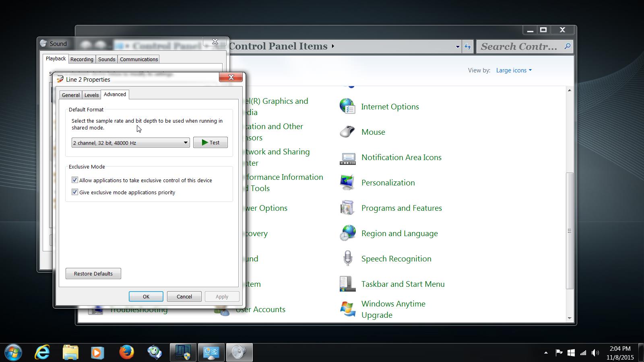Viewport: 644px width, 362px height.
Task: Toggle Allow applications to take exclusive control
Action: [x=75, y=180]
